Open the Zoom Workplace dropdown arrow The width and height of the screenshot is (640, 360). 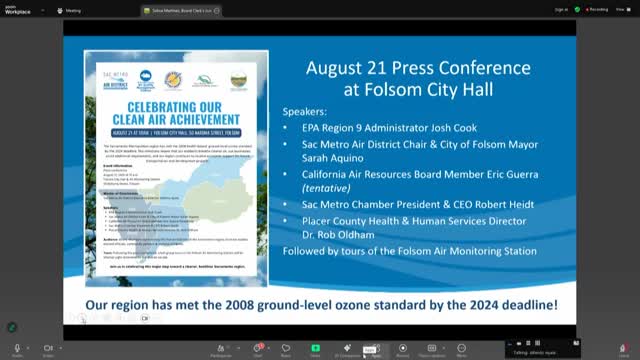click(x=42, y=10)
